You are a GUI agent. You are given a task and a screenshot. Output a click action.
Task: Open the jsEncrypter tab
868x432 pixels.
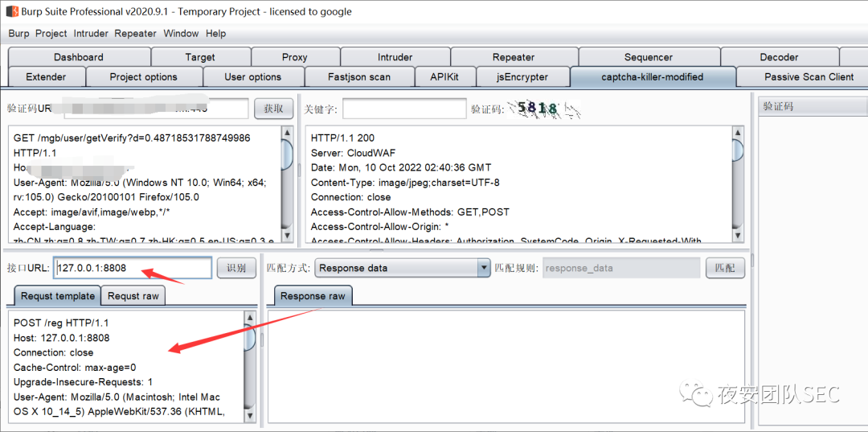point(522,77)
